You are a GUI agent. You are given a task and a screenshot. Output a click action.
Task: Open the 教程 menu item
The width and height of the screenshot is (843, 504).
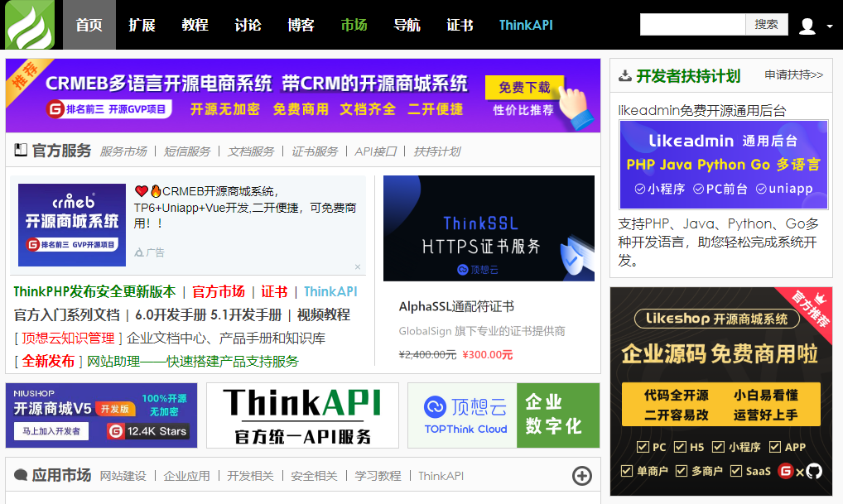point(195,25)
